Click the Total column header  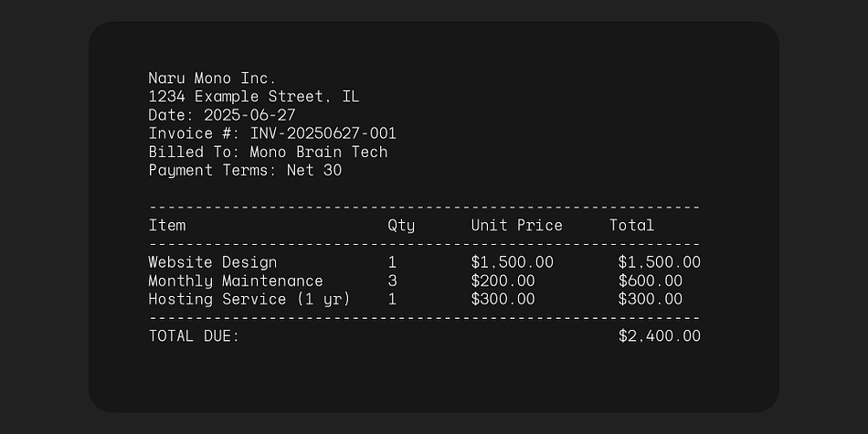tap(631, 226)
